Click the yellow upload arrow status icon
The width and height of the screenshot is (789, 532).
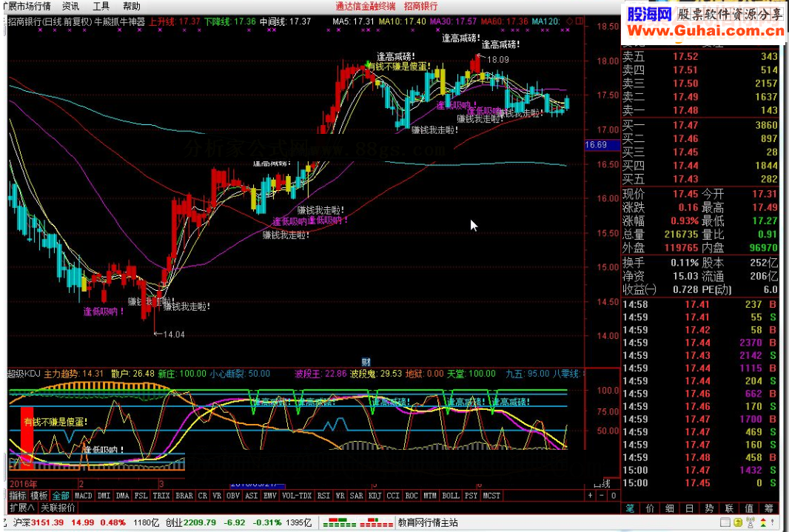point(738,522)
